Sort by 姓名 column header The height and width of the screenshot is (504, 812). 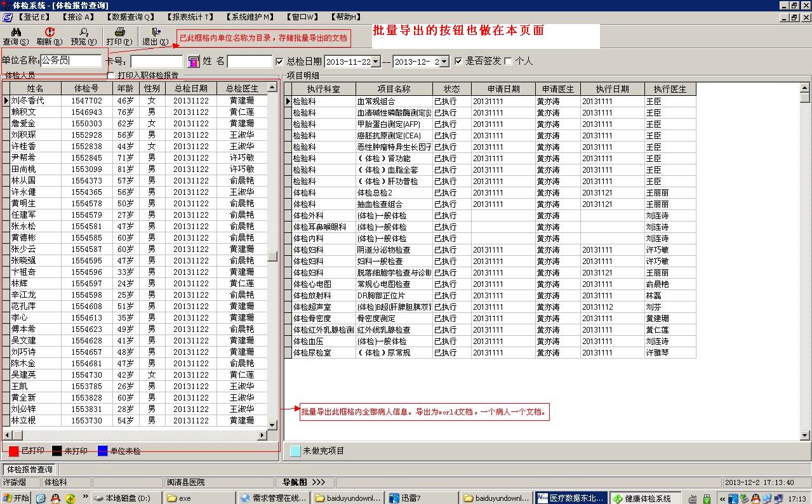click(x=36, y=89)
